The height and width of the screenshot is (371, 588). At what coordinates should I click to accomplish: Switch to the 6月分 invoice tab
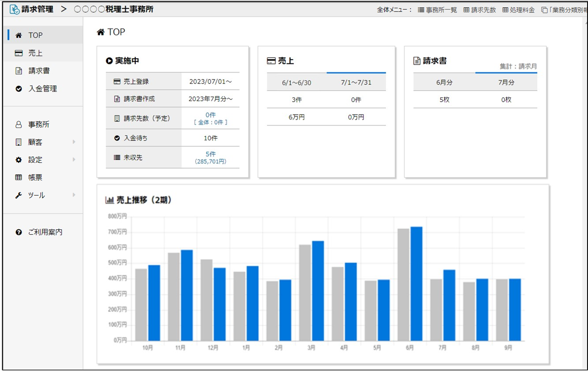(x=444, y=83)
